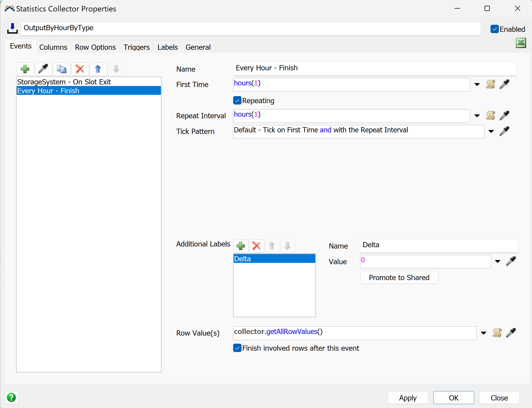The width and height of the screenshot is (532, 408).
Task: Open the Triggers tab
Action: (136, 47)
